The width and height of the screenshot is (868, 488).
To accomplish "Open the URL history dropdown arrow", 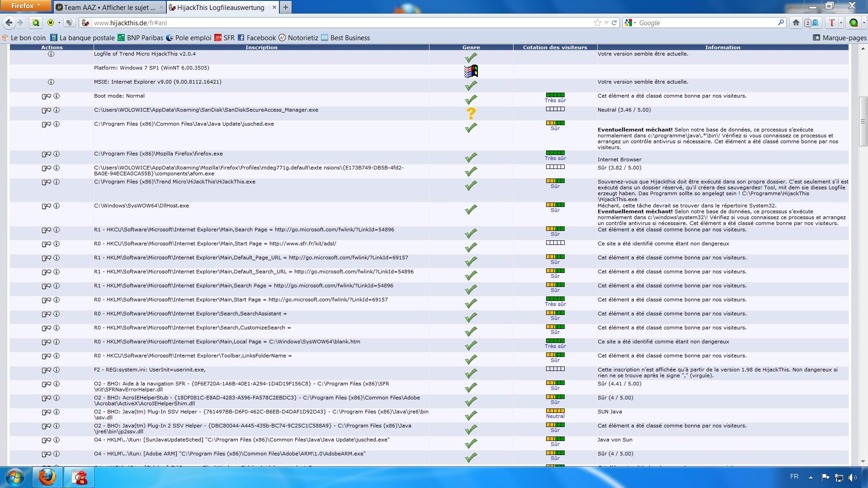I will coord(606,23).
